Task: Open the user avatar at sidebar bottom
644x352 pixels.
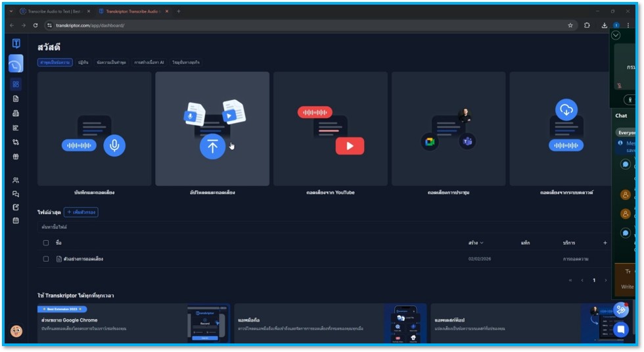Action: (16, 331)
